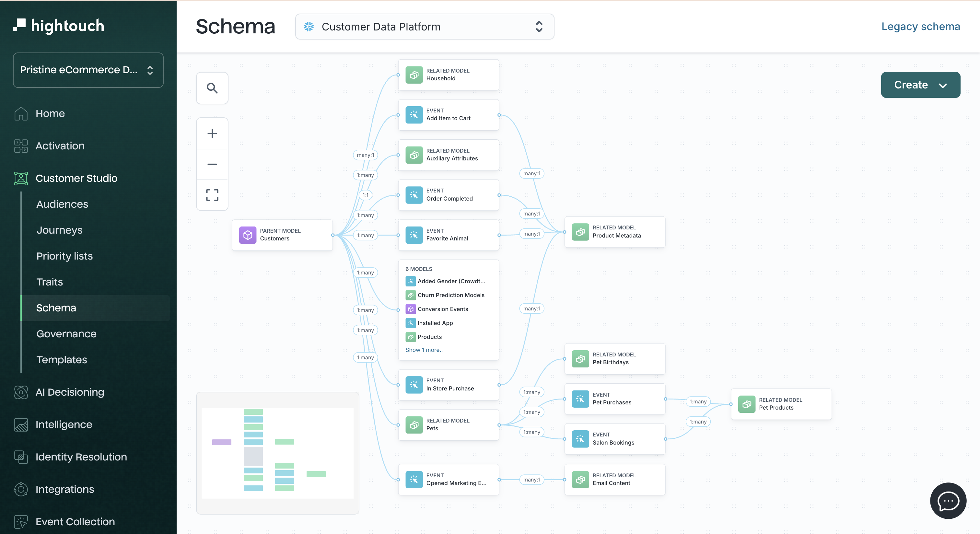Select the Schema menu item
Screen dimensions: 980x534
pyautogui.click(x=95, y=308)
